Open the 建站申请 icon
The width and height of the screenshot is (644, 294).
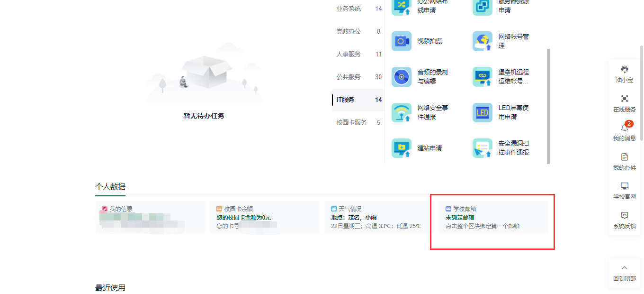coord(402,148)
